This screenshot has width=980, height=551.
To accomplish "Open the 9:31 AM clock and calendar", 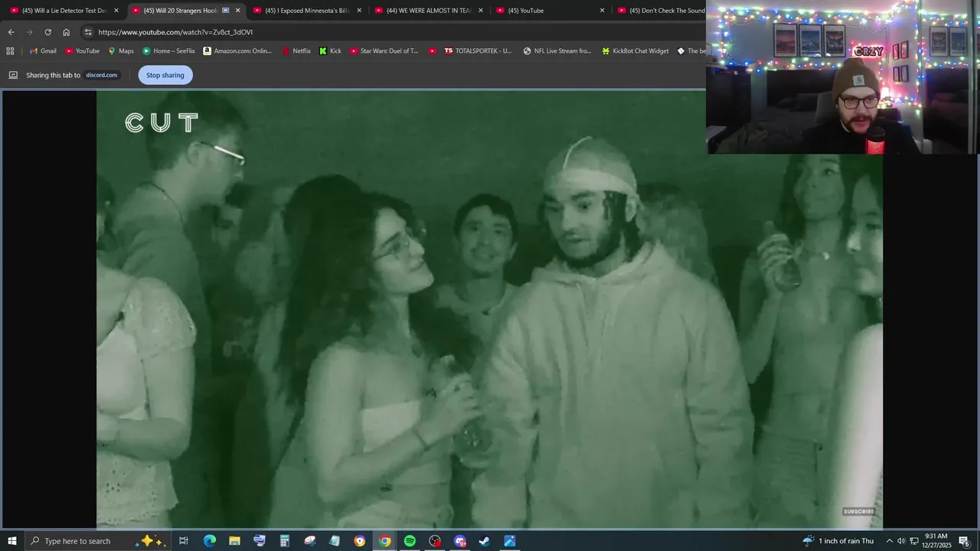I will point(936,541).
